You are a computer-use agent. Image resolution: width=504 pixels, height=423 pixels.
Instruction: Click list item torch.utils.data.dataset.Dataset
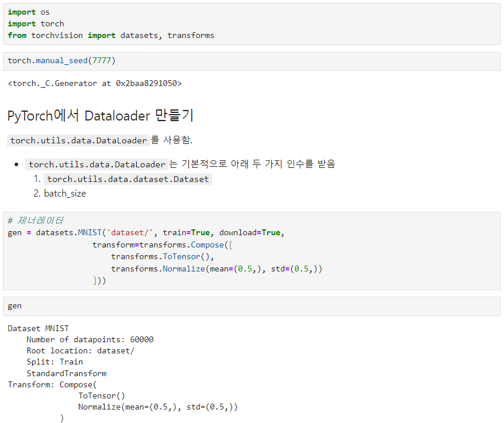(x=128, y=179)
